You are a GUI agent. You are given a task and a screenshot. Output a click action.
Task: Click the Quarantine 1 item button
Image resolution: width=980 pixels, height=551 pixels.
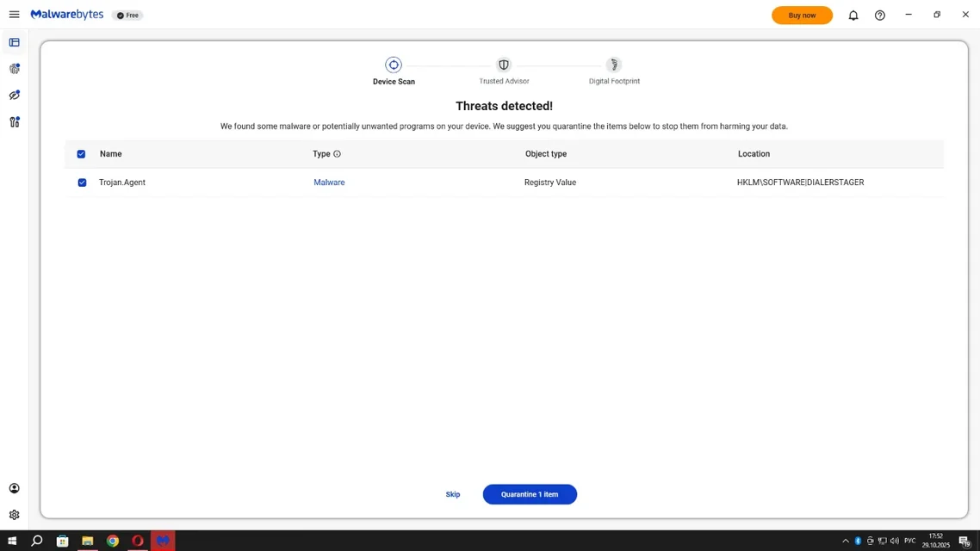tap(530, 494)
